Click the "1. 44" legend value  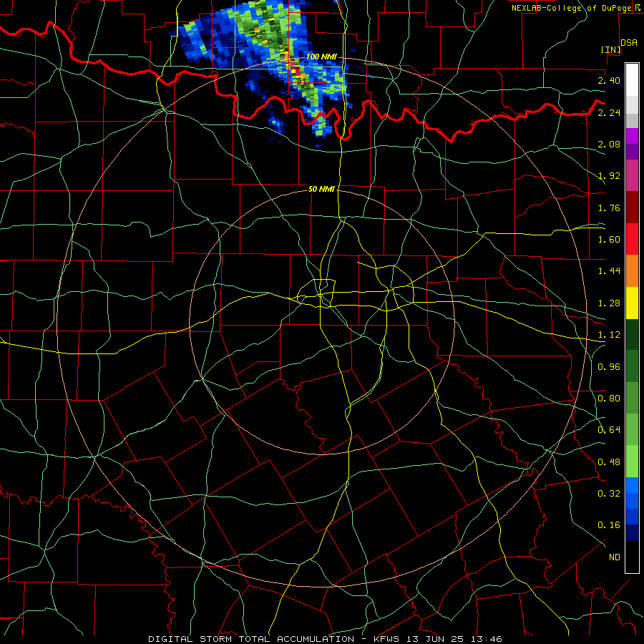[x=609, y=271]
